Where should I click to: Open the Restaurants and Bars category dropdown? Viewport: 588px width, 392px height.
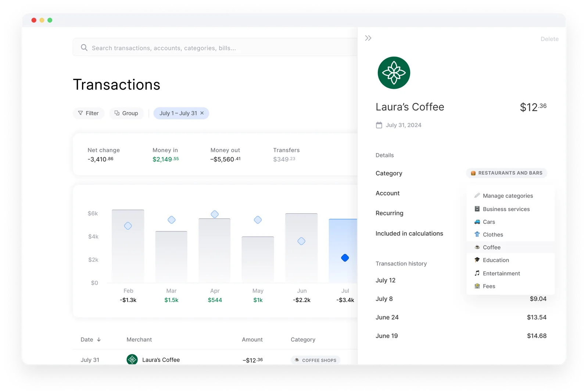point(506,173)
